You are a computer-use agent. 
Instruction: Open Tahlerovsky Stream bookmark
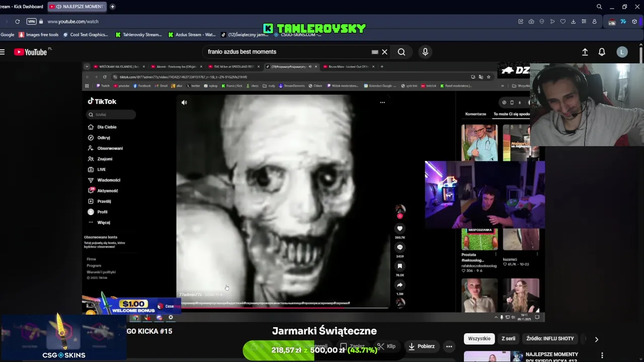[x=139, y=35]
